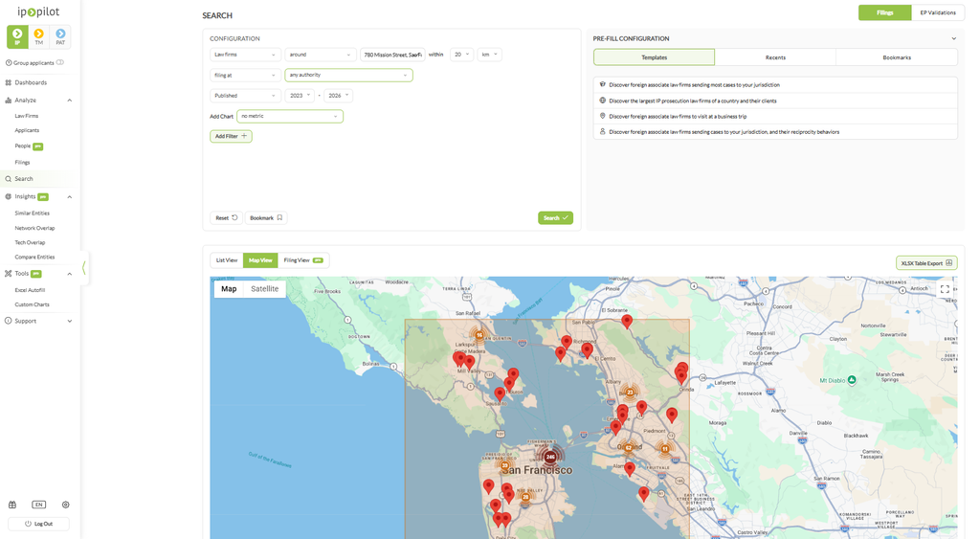Select the PAT module icon

tap(60, 36)
